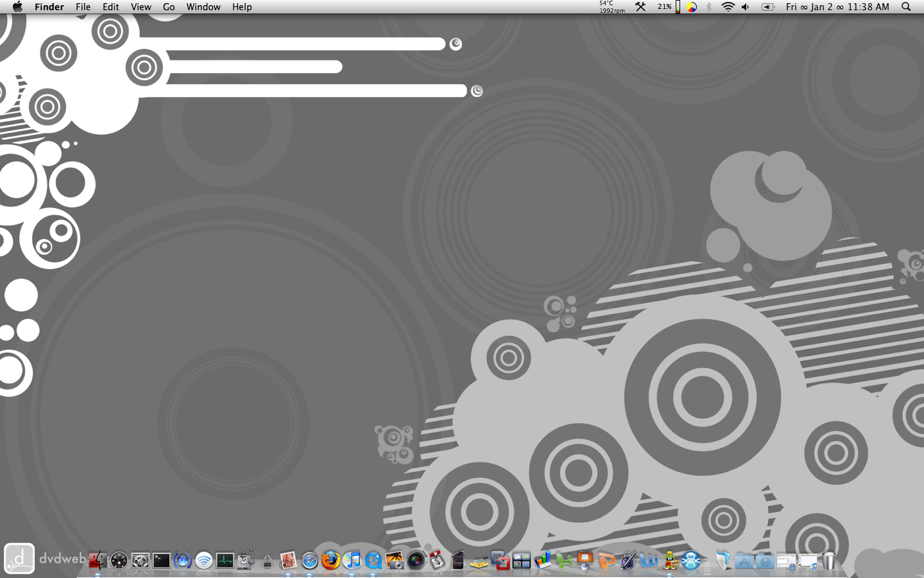The height and width of the screenshot is (578, 924).
Task: Open Disk Utility stethoscope icon
Action: click(x=246, y=561)
